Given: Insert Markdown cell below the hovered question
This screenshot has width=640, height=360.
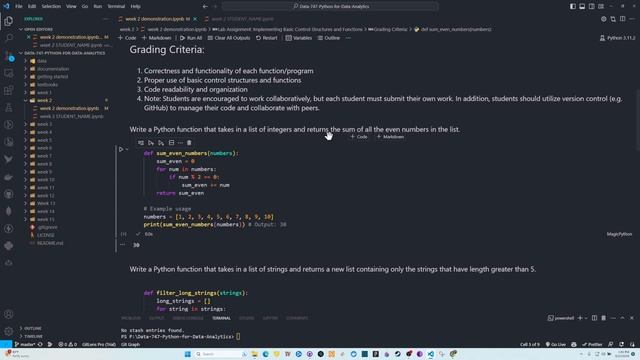Looking at the screenshot, I should click(390, 137).
